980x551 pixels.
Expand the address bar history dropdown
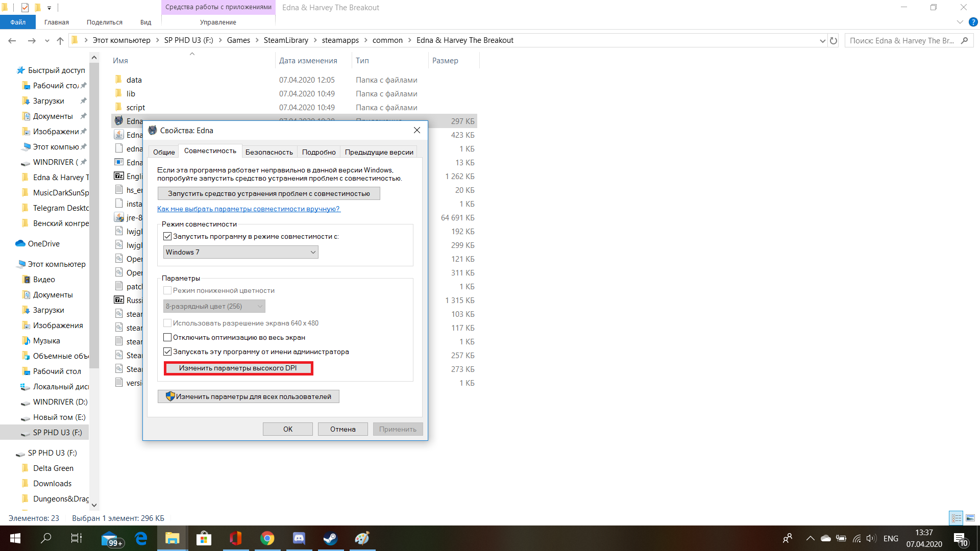tap(822, 40)
